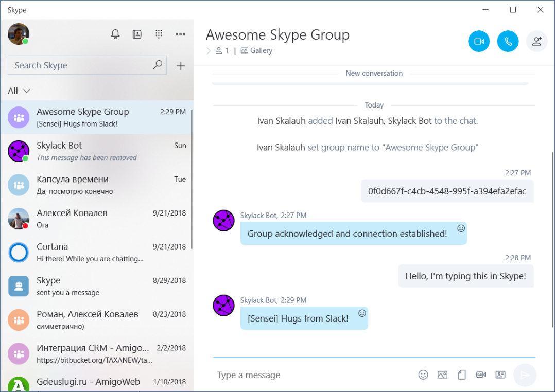Viewport: 555px width, 392px height.
Task: React to '[Sensei] Hugs from Slack!' bubble
Action: coord(362,313)
